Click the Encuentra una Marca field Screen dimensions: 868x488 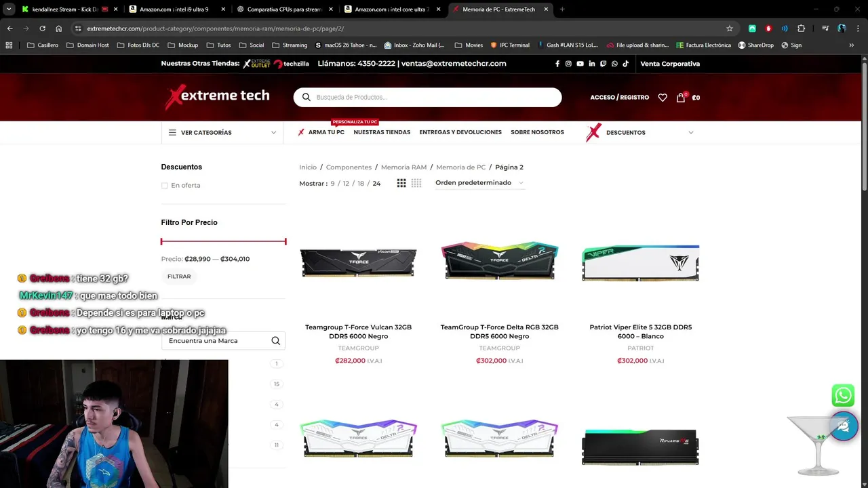(223, 341)
